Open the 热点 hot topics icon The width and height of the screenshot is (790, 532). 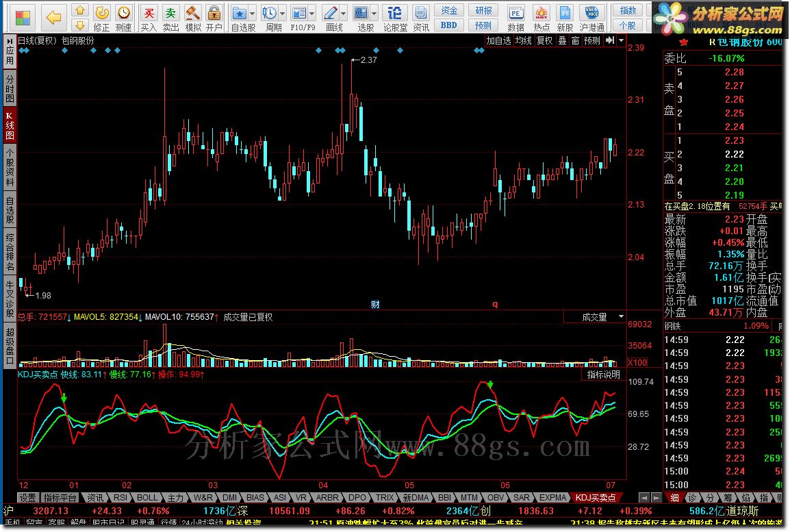tap(541, 18)
